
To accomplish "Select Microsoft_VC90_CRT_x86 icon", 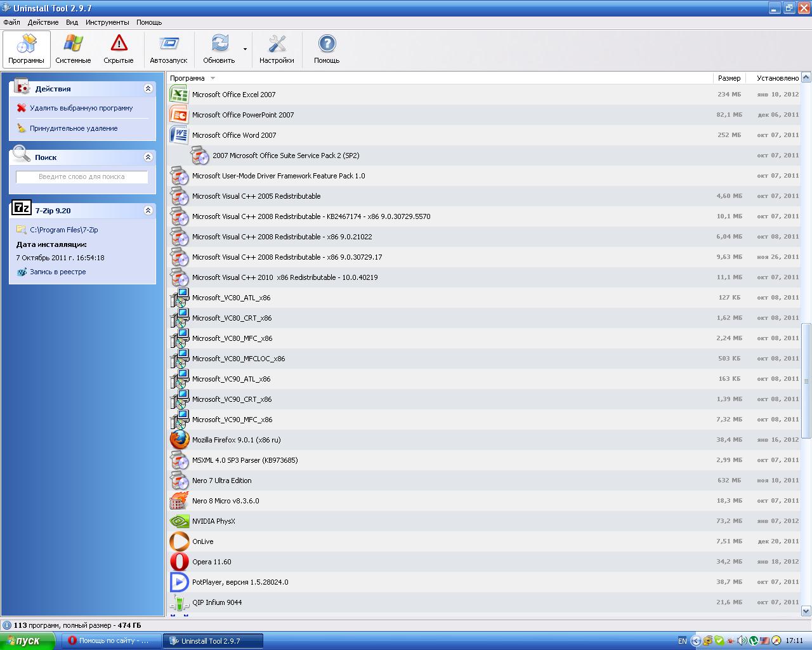I will 180,399.
